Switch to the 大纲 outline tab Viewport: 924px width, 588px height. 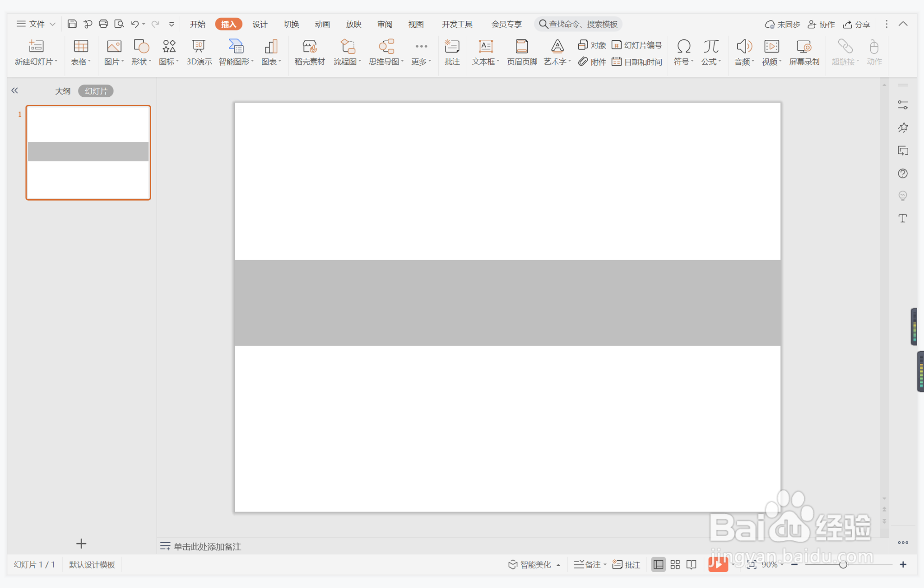(x=63, y=91)
